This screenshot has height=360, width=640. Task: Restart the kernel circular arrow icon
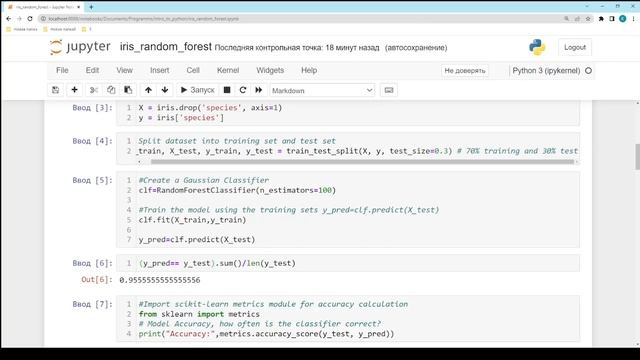[243, 90]
